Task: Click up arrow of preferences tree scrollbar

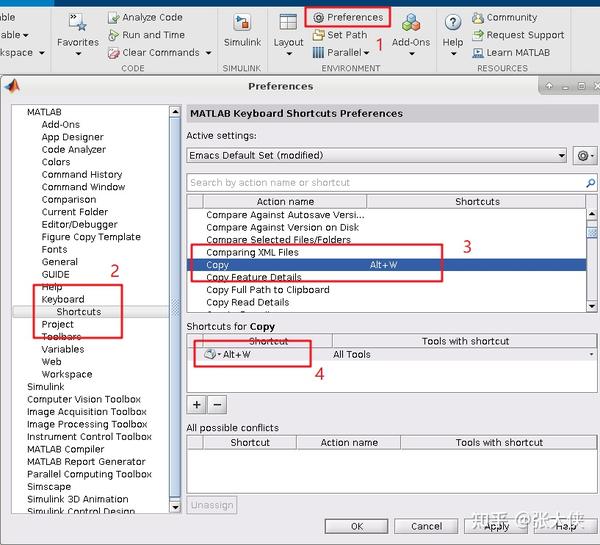Action: 175,112
